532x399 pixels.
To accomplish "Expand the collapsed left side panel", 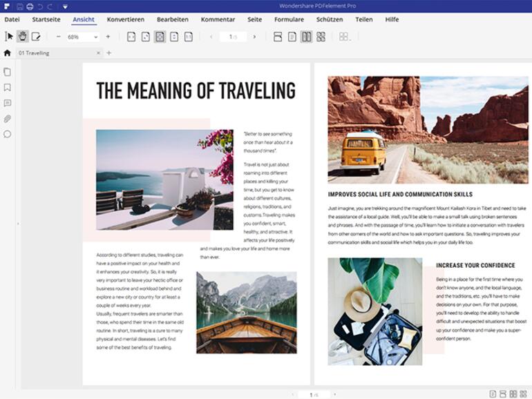I will click(17, 224).
